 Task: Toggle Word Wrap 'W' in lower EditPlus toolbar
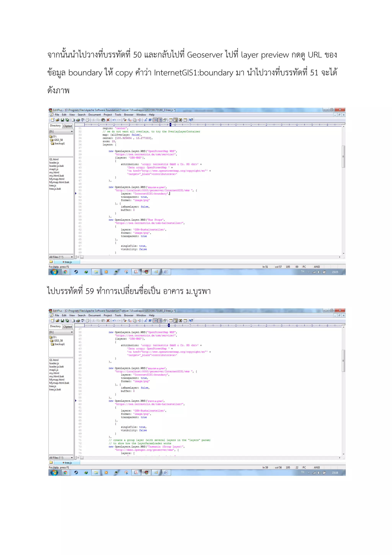click(x=150, y=321)
